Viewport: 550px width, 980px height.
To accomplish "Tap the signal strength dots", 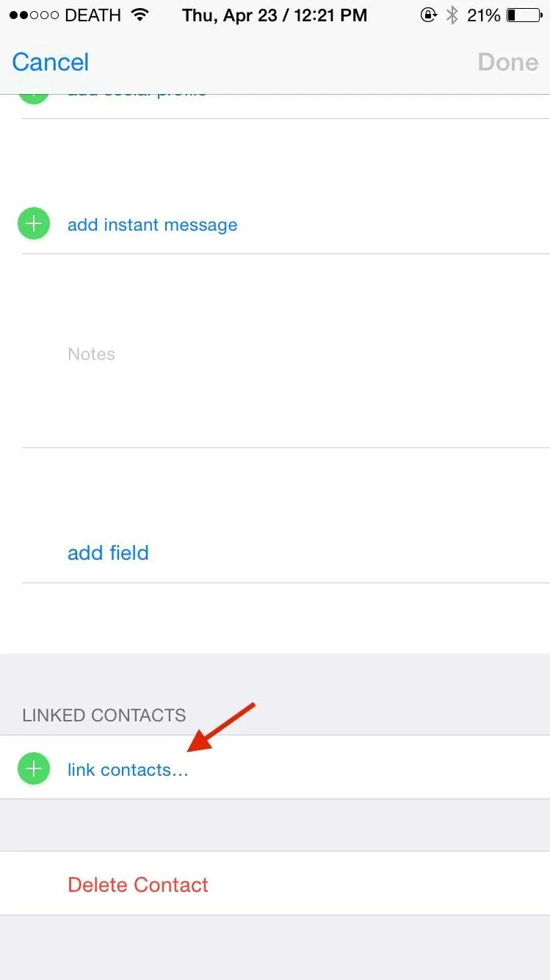I will pos(34,15).
